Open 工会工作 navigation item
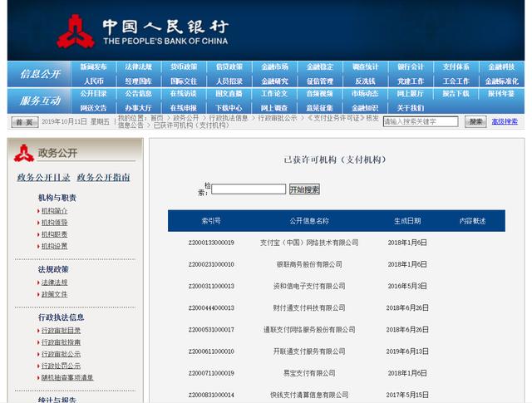This screenshot has width=532, height=403. point(456,81)
